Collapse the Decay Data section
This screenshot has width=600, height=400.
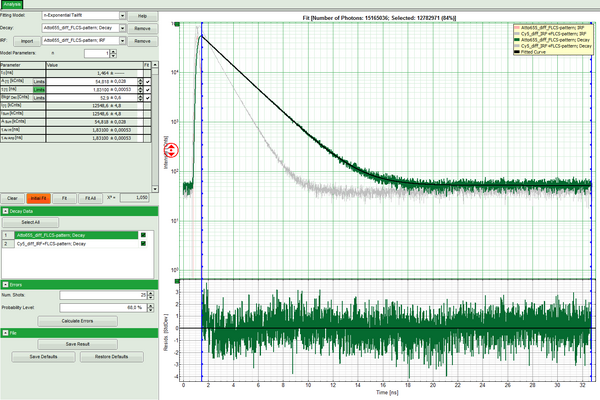(6, 213)
